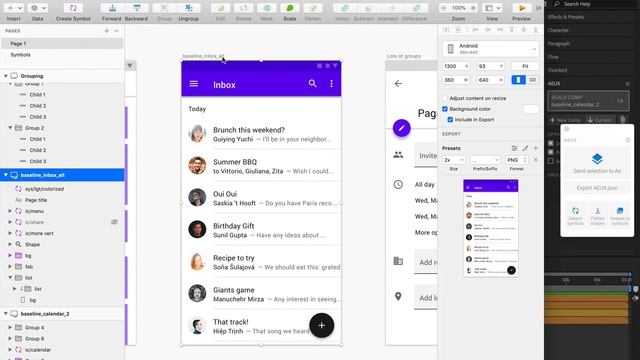Expand the fab group layer
The image size is (640, 360).
[10, 267]
